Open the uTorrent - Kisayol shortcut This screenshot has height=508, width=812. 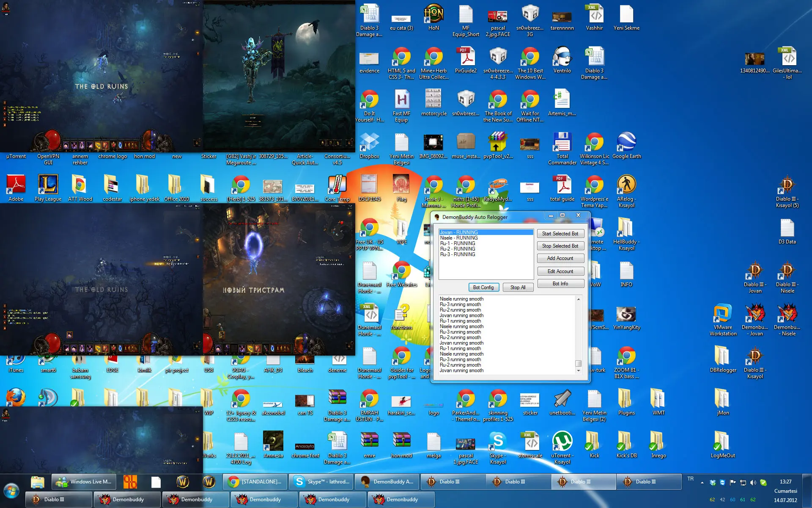click(562, 448)
